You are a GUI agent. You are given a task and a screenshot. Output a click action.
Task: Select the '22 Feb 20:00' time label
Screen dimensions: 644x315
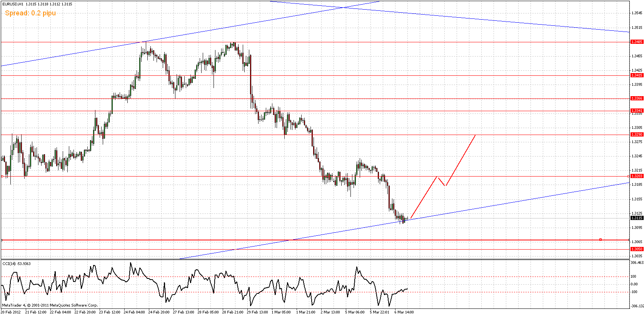(85, 312)
